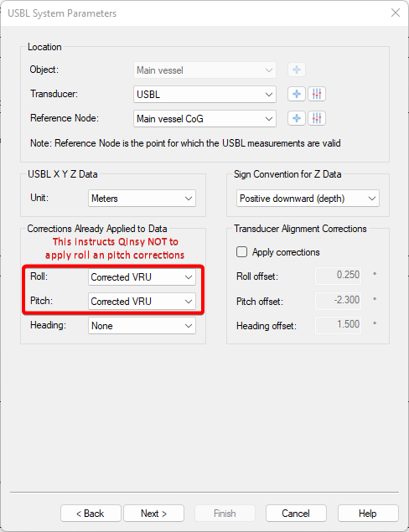Click the Pitch offset field -2.300
Screen dimensions: 409x532
pyautogui.click(x=338, y=301)
